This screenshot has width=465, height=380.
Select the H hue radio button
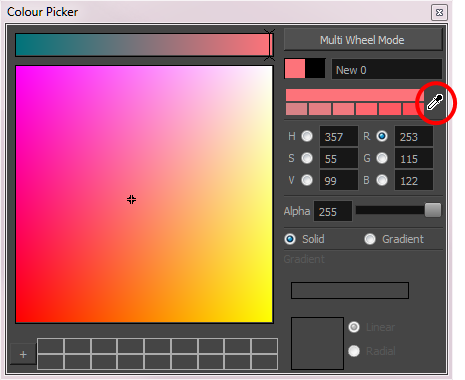point(307,136)
